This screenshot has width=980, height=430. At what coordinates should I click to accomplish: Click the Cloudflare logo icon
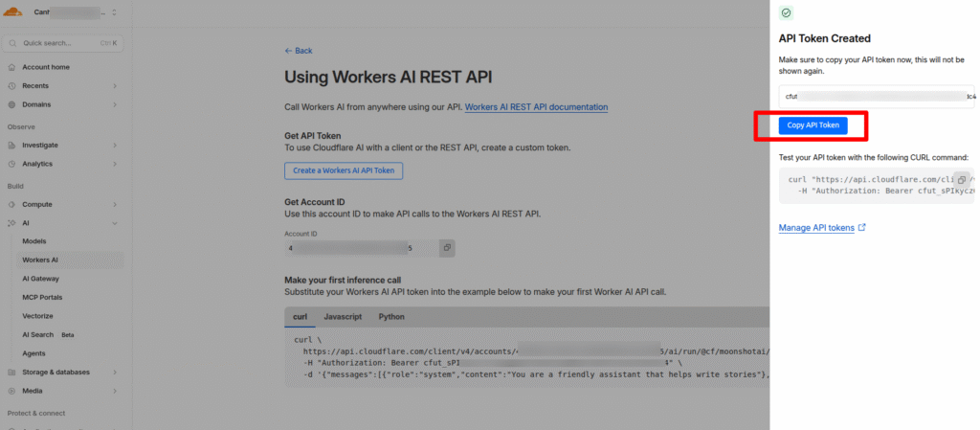tap(12, 11)
